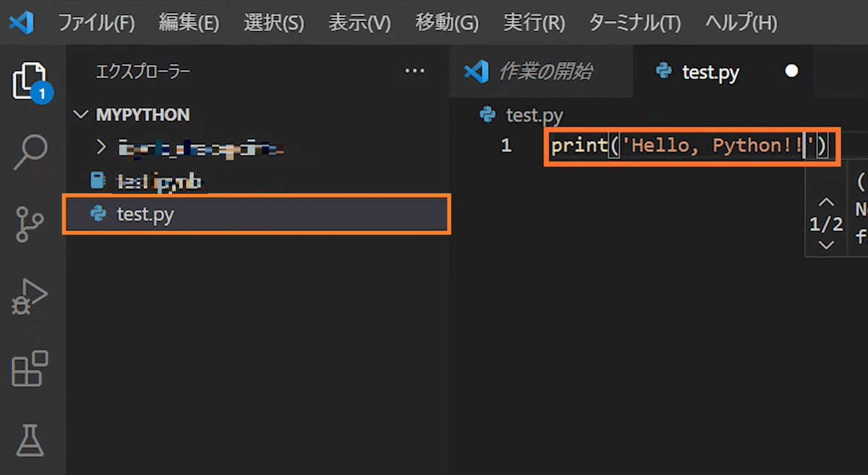Open the Extensions view

pyautogui.click(x=30, y=368)
